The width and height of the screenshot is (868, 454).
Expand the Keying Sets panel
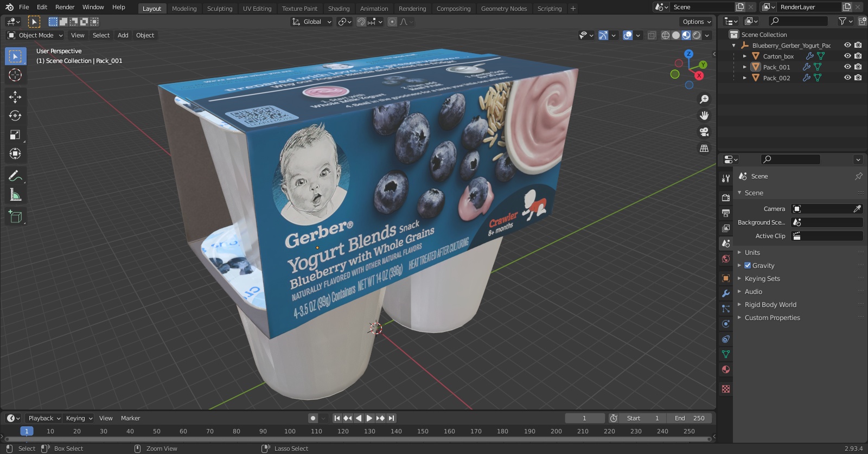point(762,278)
